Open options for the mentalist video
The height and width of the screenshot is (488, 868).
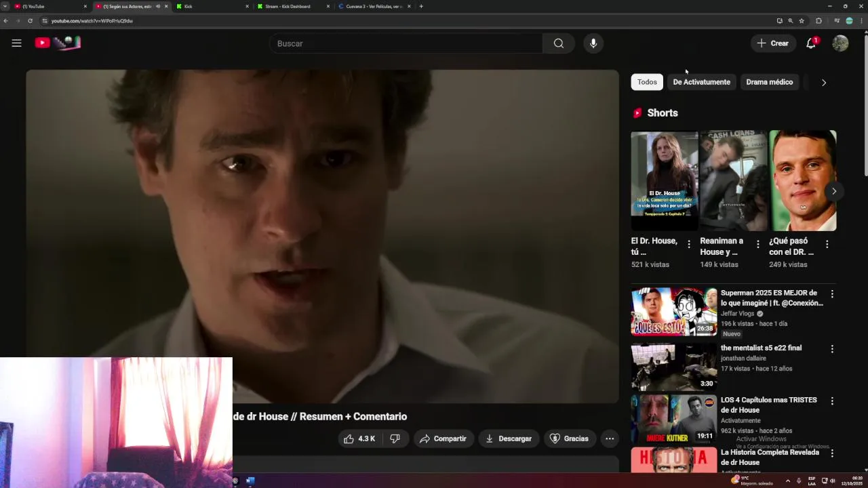[x=832, y=348]
